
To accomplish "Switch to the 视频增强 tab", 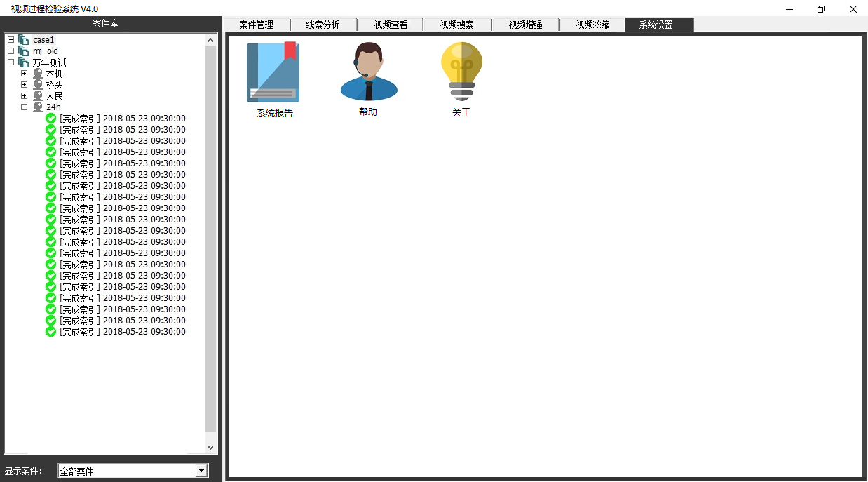I will pos(524,24).
